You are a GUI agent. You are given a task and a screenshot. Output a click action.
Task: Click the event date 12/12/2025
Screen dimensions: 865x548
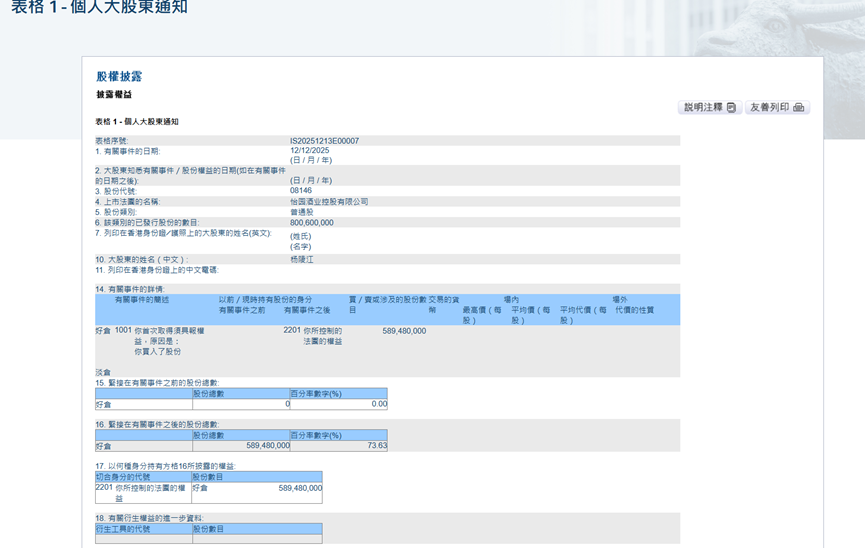pyautogui.click(x=309, y=151)
